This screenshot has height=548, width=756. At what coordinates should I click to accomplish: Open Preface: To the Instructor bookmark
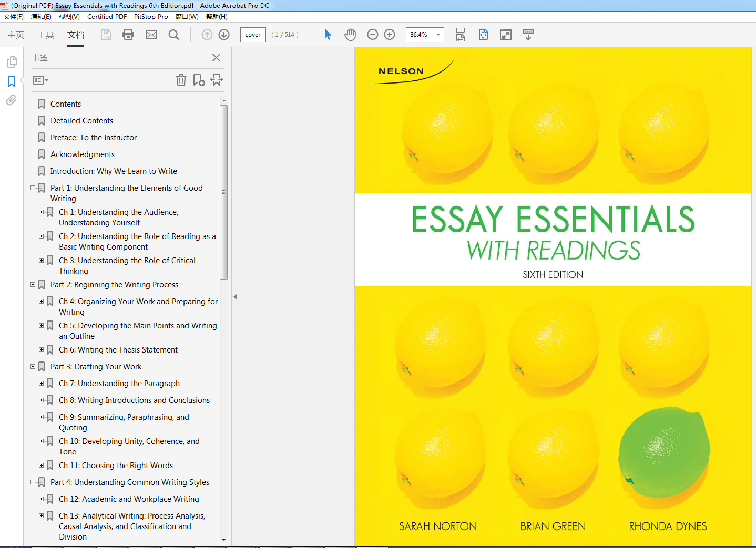tap(94, 138)
